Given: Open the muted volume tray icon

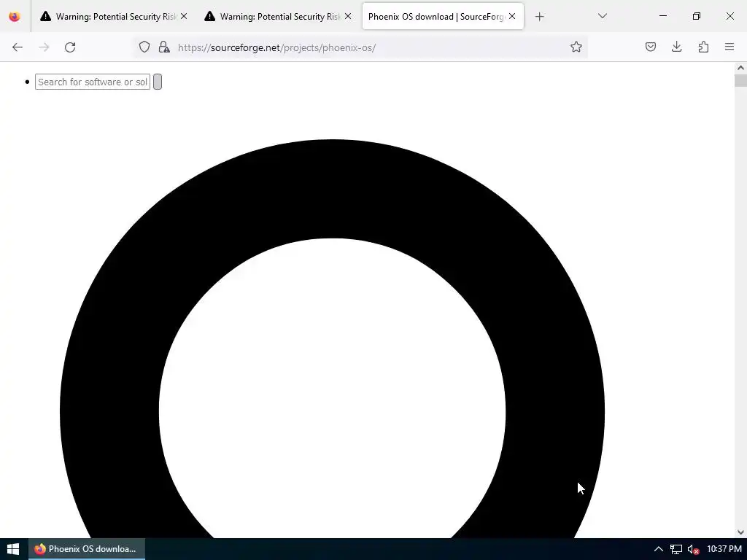Looking at the screenshot, I should coord(694,550).
